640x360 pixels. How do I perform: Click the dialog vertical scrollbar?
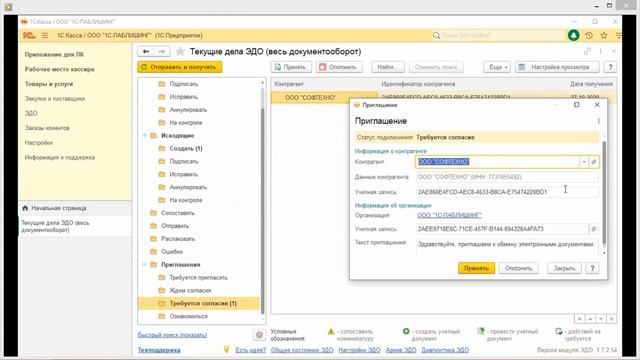pos(604,193)
